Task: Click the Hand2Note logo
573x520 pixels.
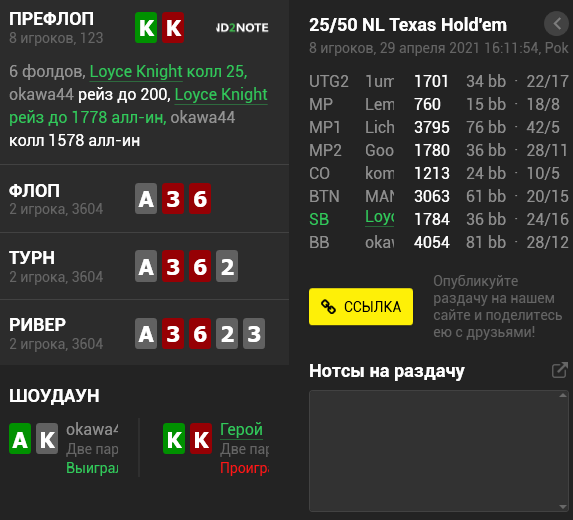Action: point(242,27)
